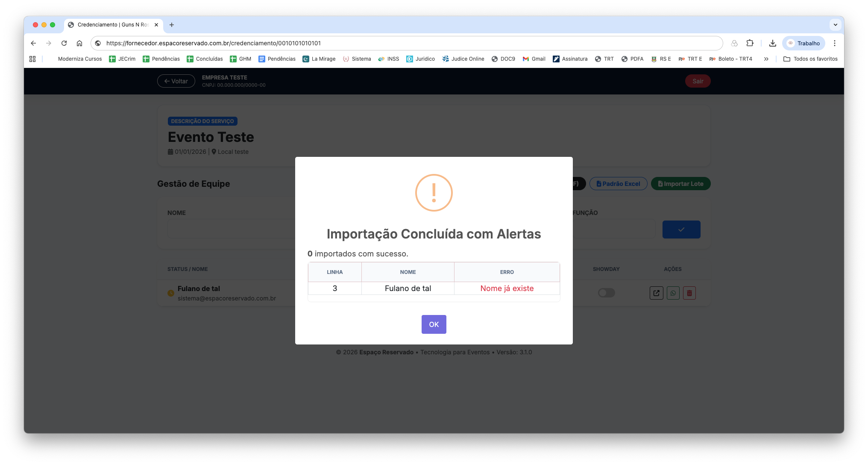Click the red Sair button
This screenshot has width=868, height=465.
[x=698, y=81]
